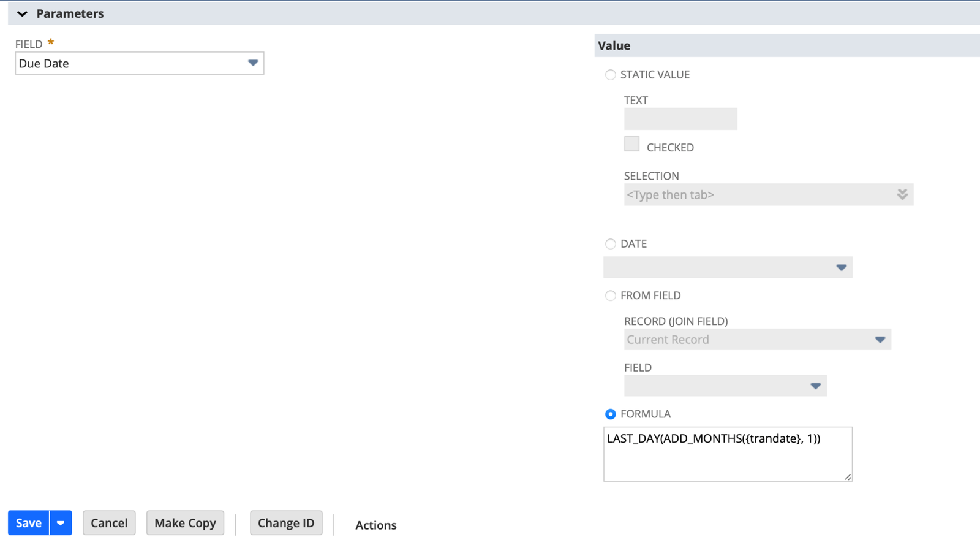Open the Save options arrow

click(61, 523)
